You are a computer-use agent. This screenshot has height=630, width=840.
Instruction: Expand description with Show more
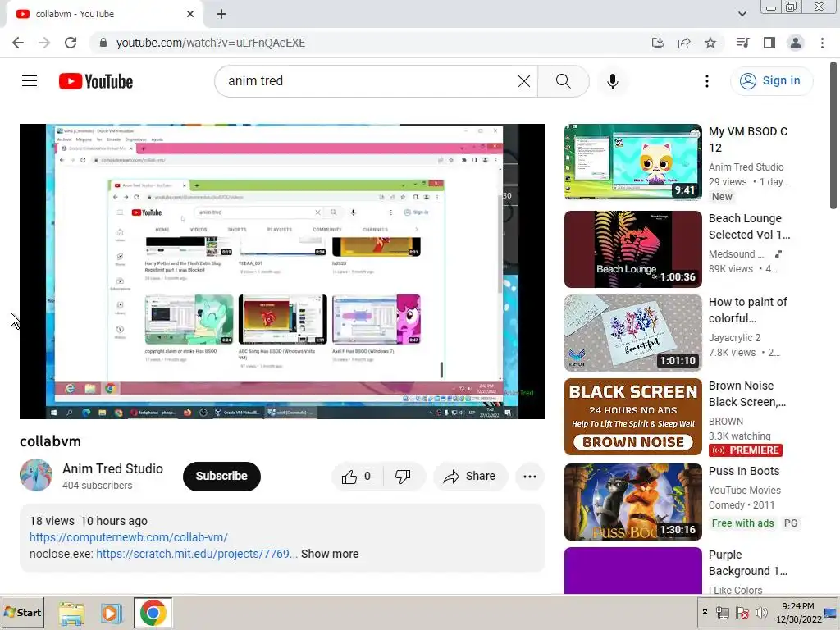(330, 554)
